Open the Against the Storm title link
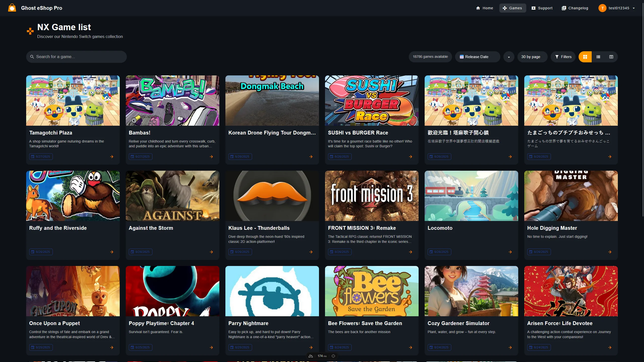Viewport: 644px width, 362px height. coord(151,228)
